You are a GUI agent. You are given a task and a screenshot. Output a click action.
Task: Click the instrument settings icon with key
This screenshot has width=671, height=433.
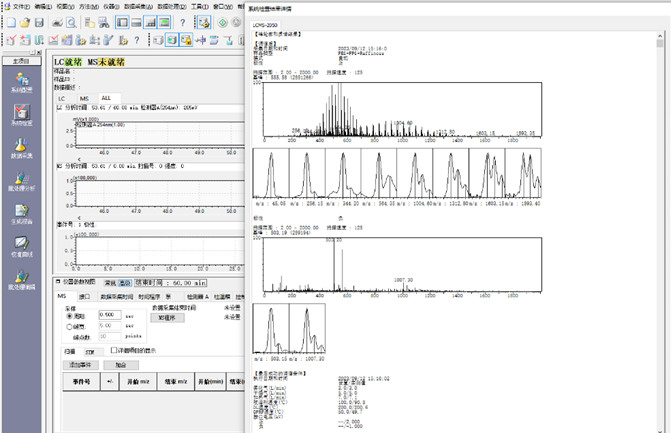pyautogui.click(x=204, y=22)
